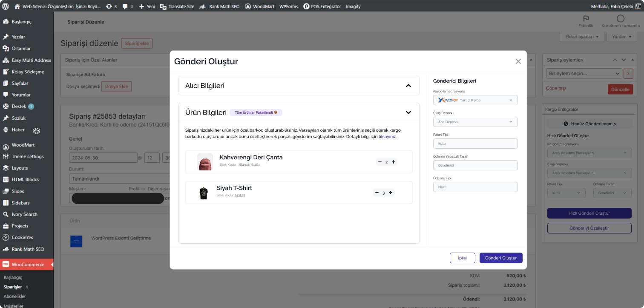Open the Yeni (new) admin bar menu
This screenshot has height=308, width=644.
147,6
